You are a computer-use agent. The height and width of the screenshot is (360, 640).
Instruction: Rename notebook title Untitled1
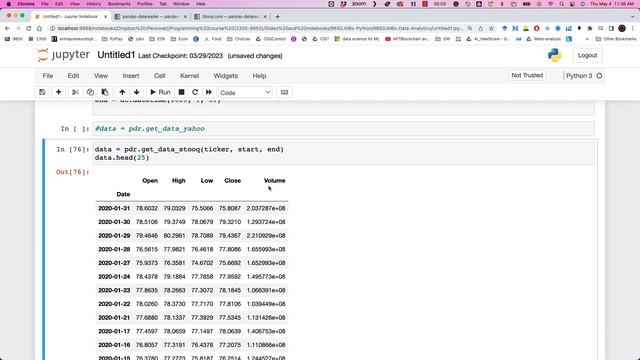(116, 55)
